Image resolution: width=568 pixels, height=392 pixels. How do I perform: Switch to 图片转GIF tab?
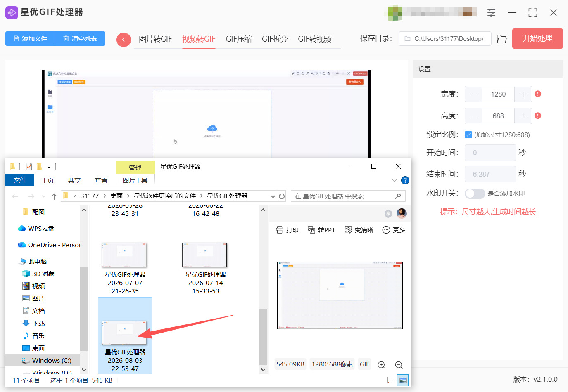coord(155,39)
